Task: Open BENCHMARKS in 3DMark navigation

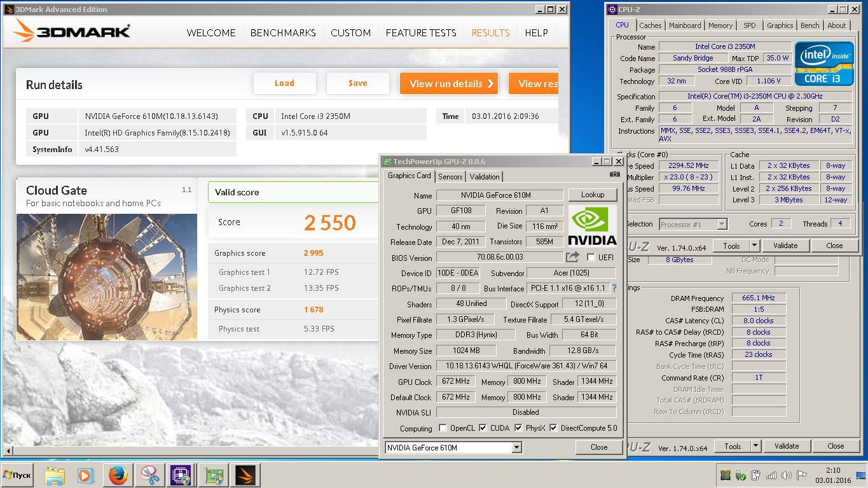Action: 283,33
